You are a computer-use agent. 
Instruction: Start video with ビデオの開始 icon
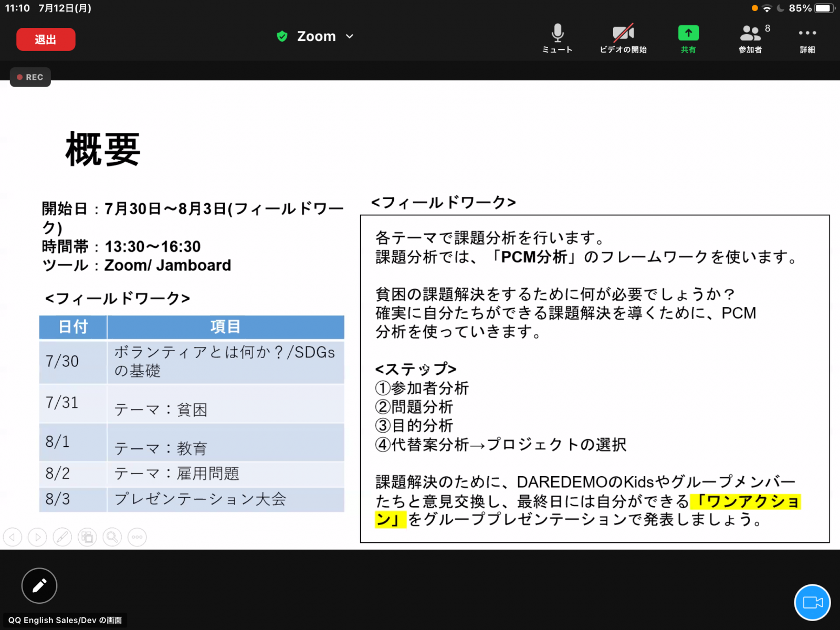tap(623, 39)
